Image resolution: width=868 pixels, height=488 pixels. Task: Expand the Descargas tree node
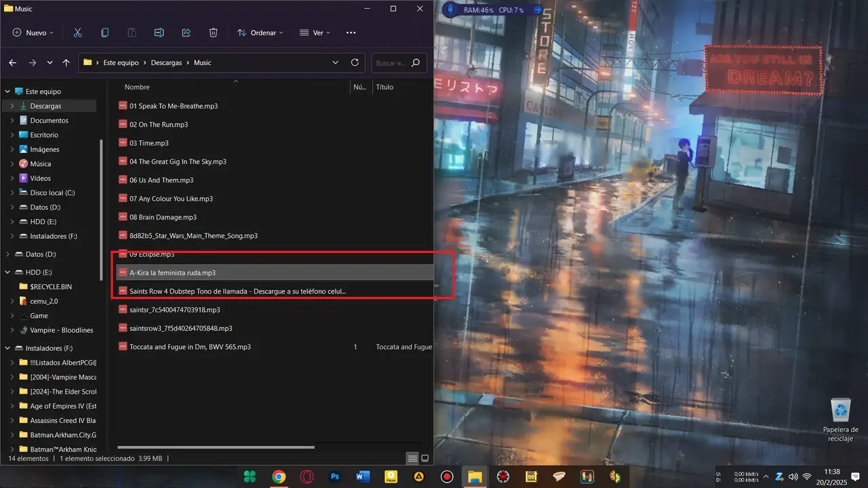(x=12, y=106)
